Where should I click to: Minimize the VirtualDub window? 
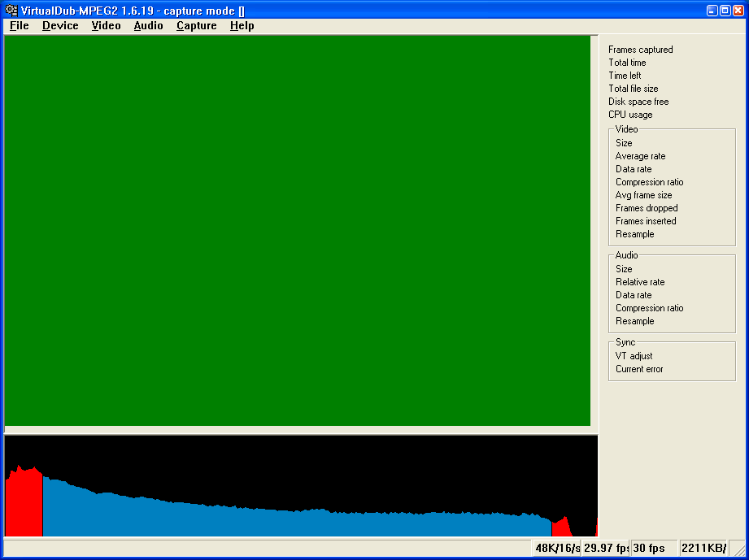click(x=712, y=10)
